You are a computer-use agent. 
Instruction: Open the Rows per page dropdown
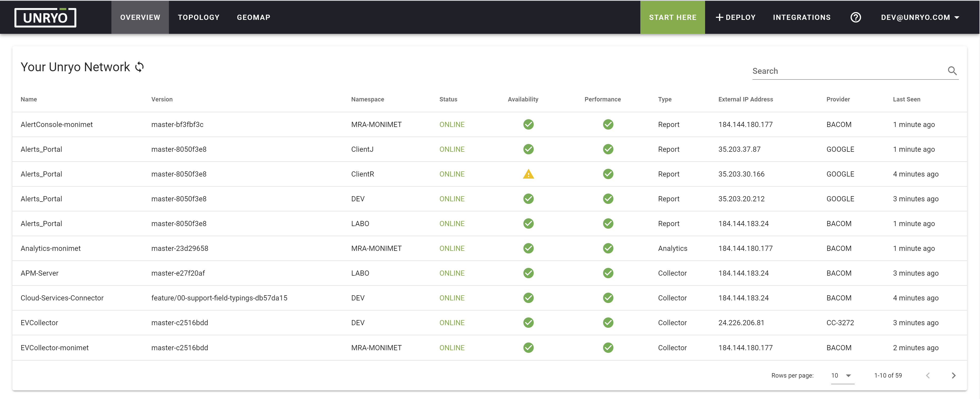pos(842,376)
